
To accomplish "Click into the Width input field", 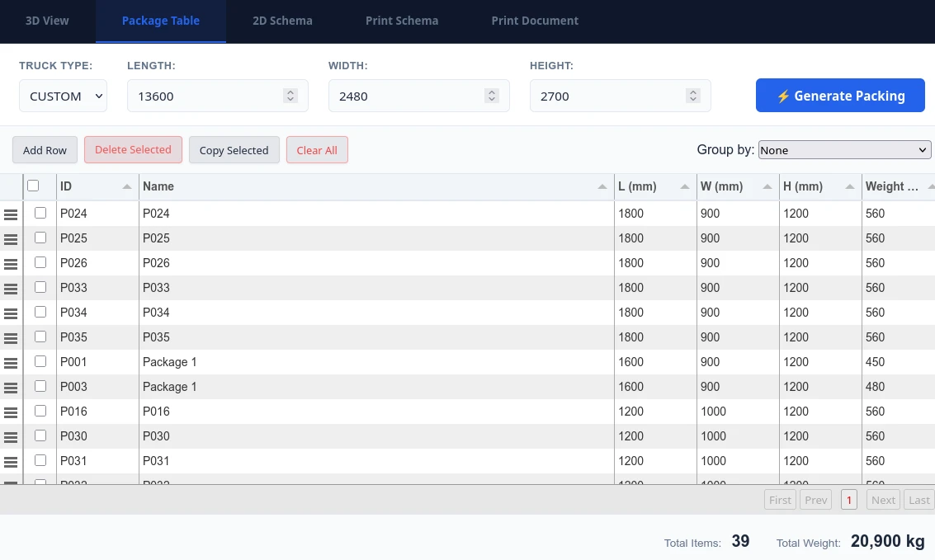I will coord(404,96).
